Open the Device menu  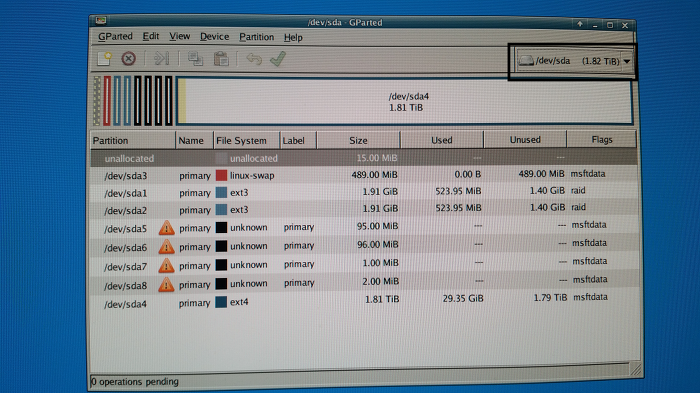214,37
